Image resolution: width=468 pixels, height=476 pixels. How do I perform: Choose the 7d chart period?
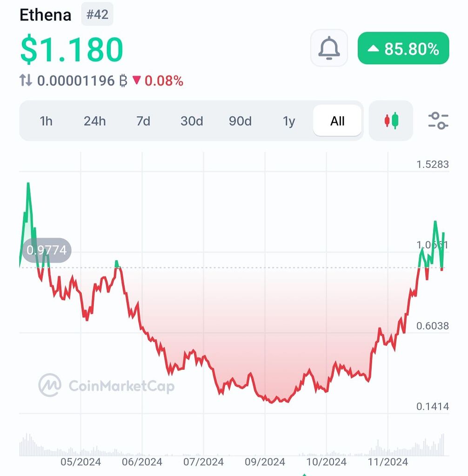143,121
